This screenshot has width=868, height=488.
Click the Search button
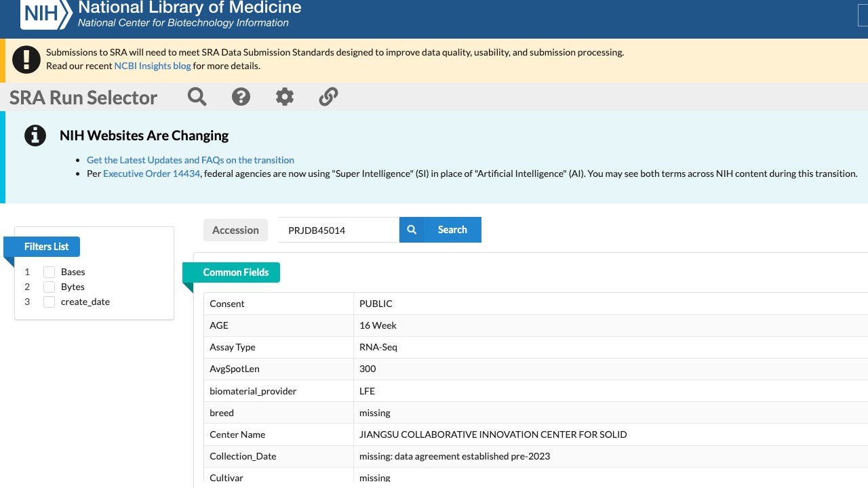(x=441, y=230)
